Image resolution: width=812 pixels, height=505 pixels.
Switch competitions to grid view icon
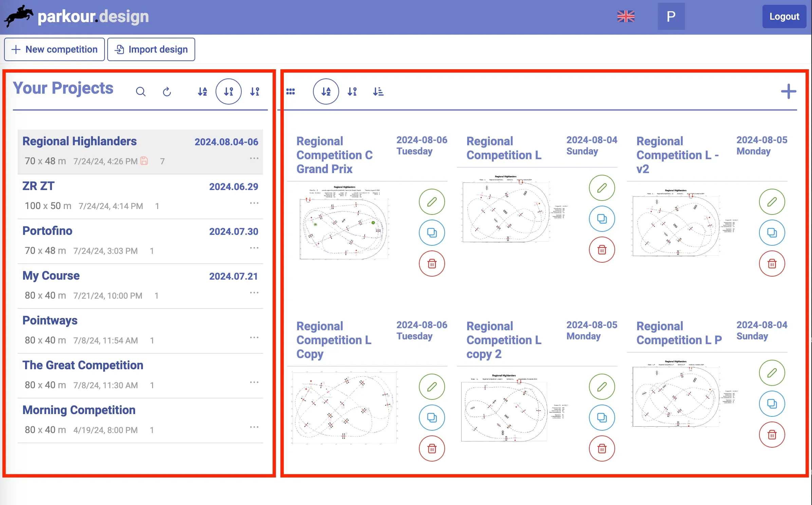291,92
